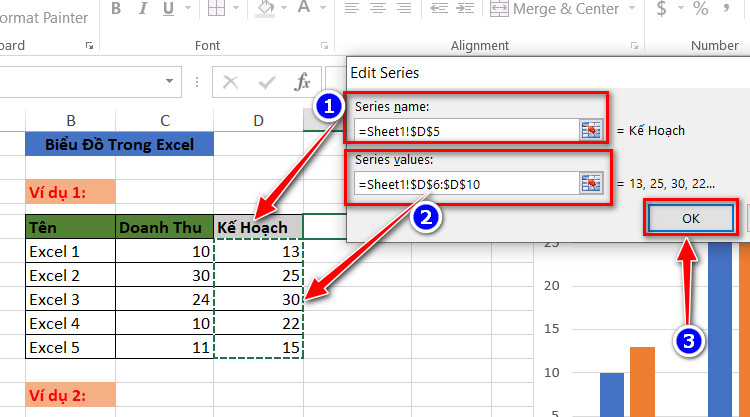The width and height of the screenshot is (750, 417).
Task: Click Format Painter button
Action: (x=44, y=18)
